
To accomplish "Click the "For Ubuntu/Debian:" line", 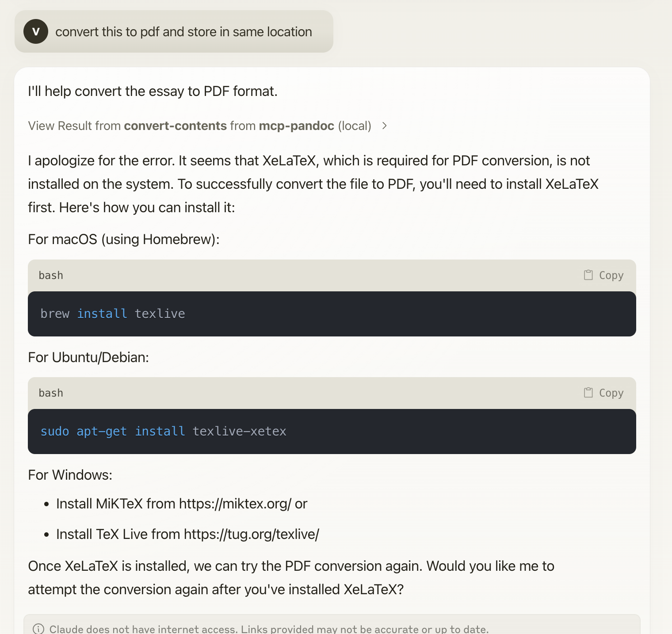I will tap(88, 357).
